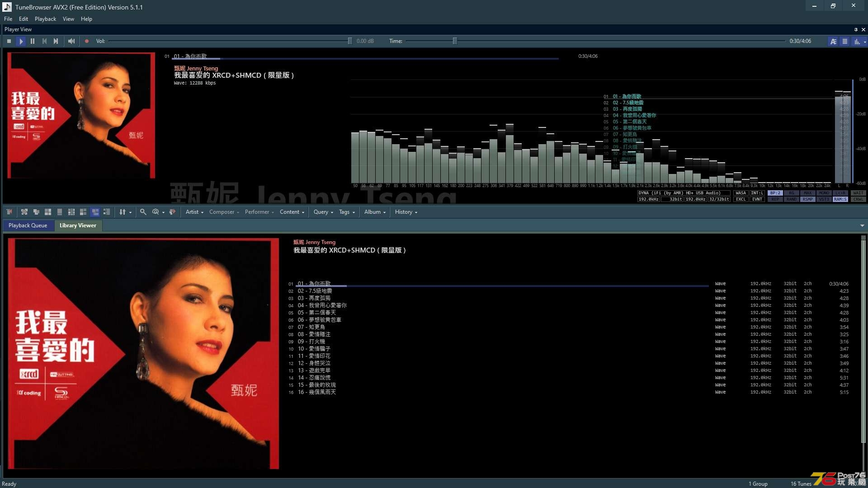The height and width of the screenshot is (488, 868).
Task: Click the shuffle-tree view toolbar icon
Action: (x=24, y=212)
